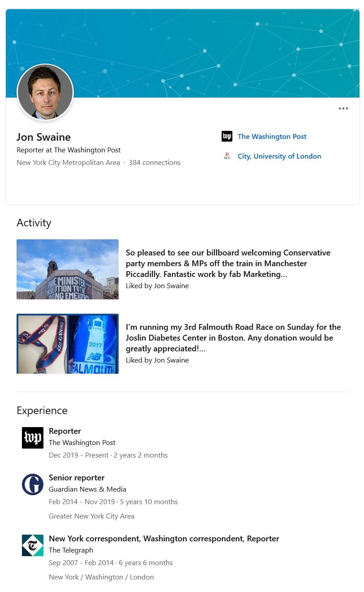Image resolution: width=364 pixels, height=592 pixels.
Task: Open The Washington Post company link
Action: tap(272, 136)
